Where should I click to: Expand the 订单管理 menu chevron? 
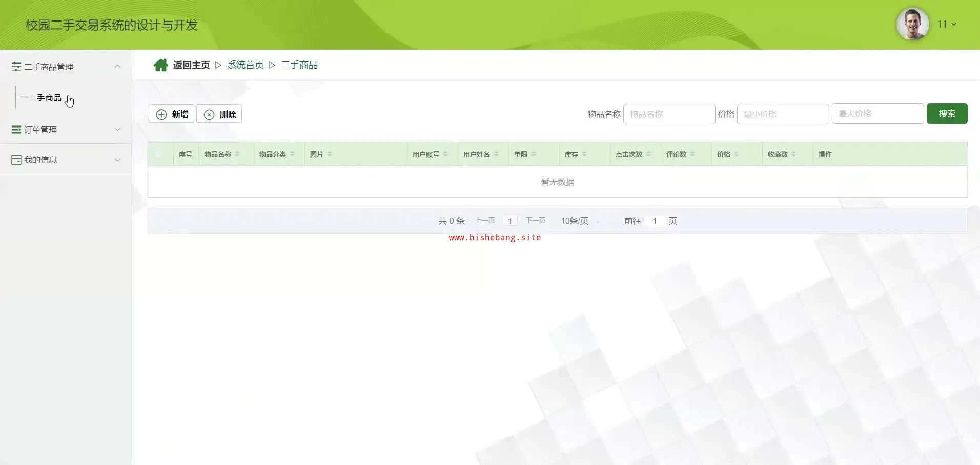117,129
